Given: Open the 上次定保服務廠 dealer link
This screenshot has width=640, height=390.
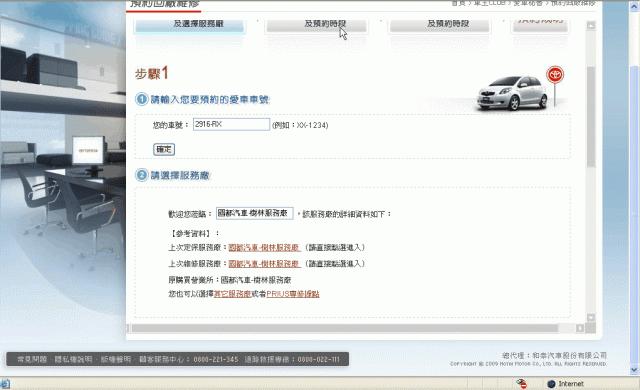Looking at the screenshot, I should 264,248.
